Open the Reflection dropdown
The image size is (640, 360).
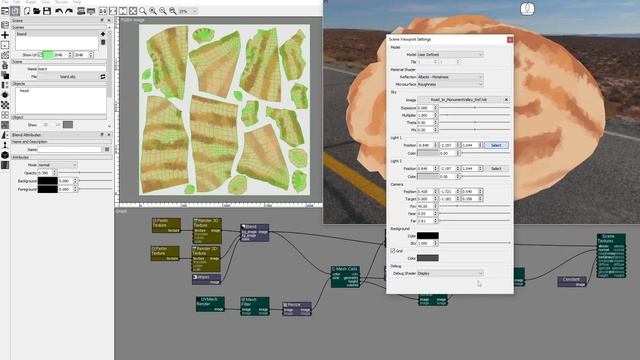450,77
